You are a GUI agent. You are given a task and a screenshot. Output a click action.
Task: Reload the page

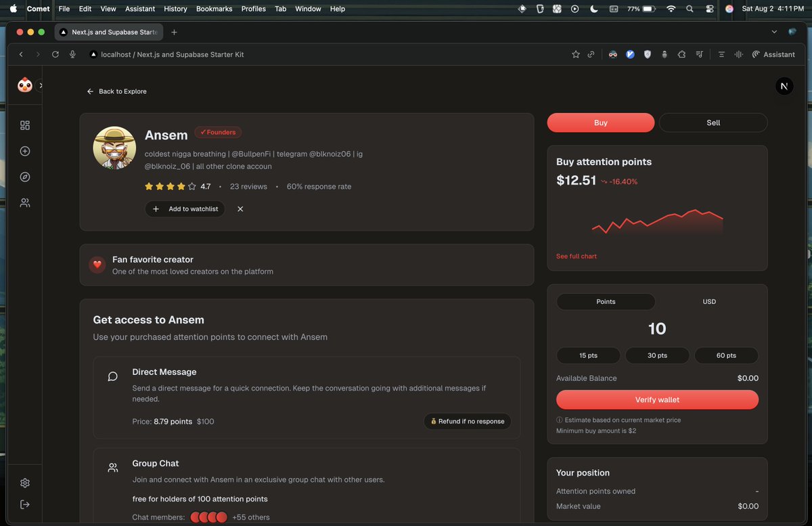click(x=55, y=54)
